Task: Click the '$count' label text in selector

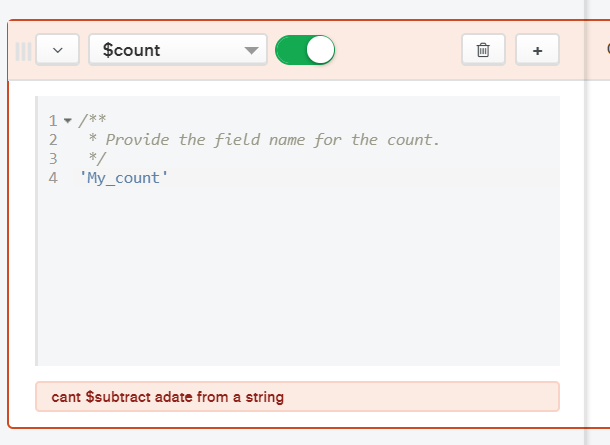Action: pos(131,50)
